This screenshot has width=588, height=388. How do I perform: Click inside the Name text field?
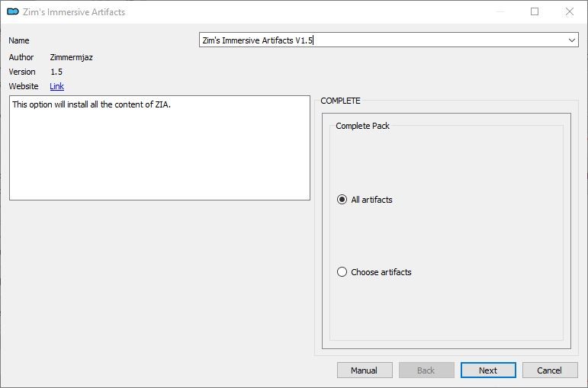tap(383, 40)
